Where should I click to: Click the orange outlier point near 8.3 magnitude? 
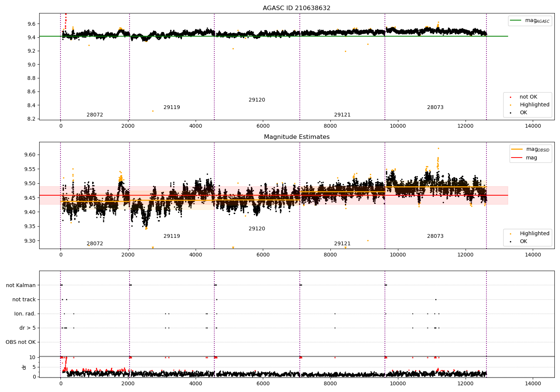click(x=153, y=111)
